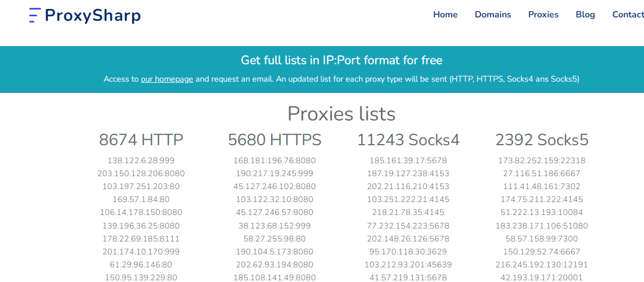Click Socks4 proxy 95.170.118.30:3629
The height and width of the screenshot is (282, 644).
pyautogui.click(x=408, y=252)
